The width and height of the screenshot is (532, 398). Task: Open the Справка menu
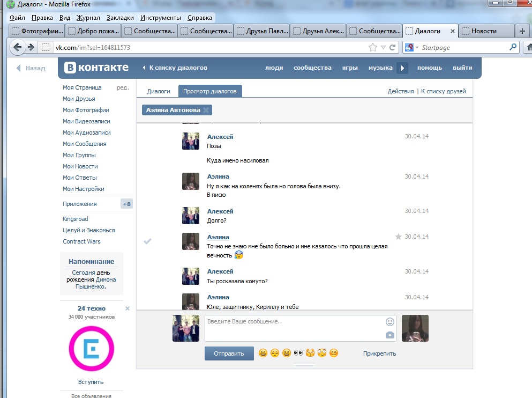200,18
